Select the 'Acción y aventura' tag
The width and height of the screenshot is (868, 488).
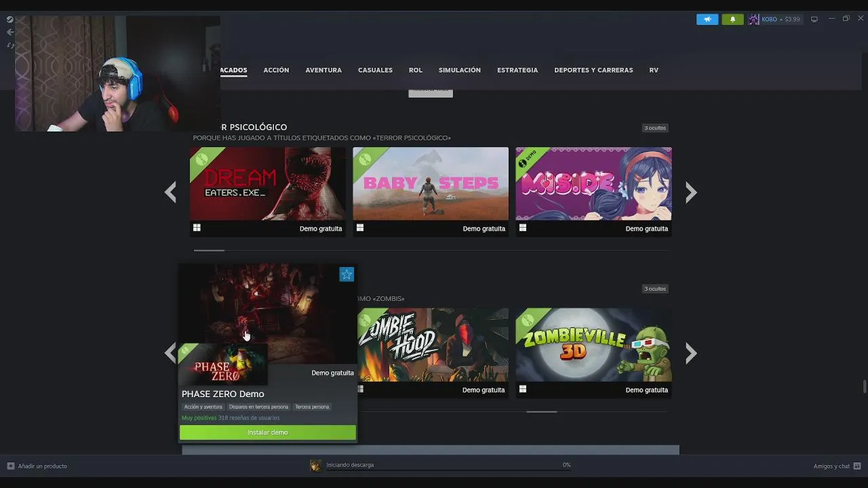click(203, 407)
